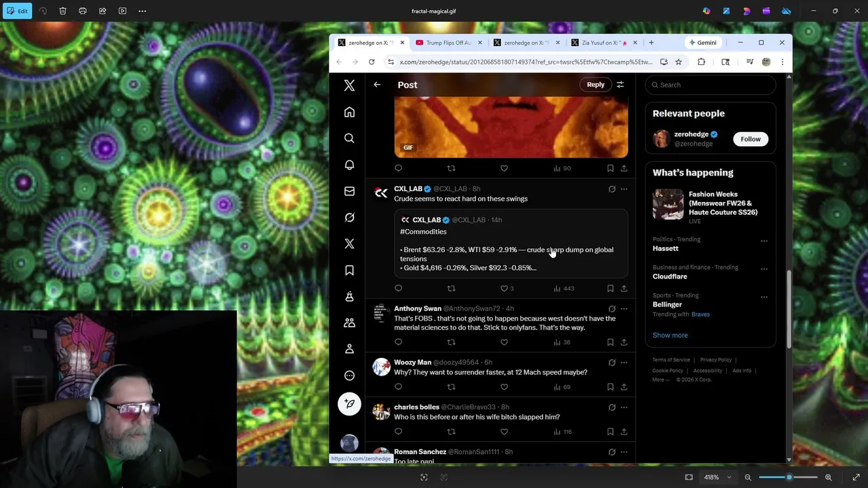Close the first zerohedge browser tab

[x=402, y=43]
